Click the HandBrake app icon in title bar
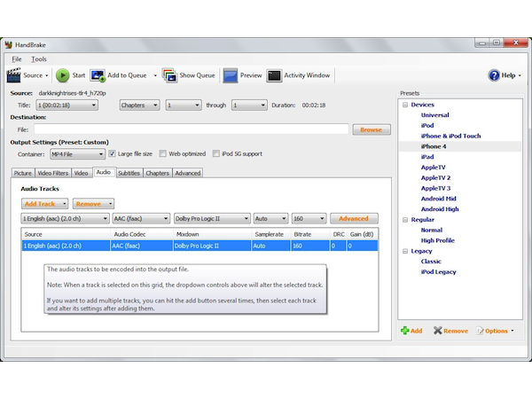Screen dimensions: 532x399 tap(9, 45)
